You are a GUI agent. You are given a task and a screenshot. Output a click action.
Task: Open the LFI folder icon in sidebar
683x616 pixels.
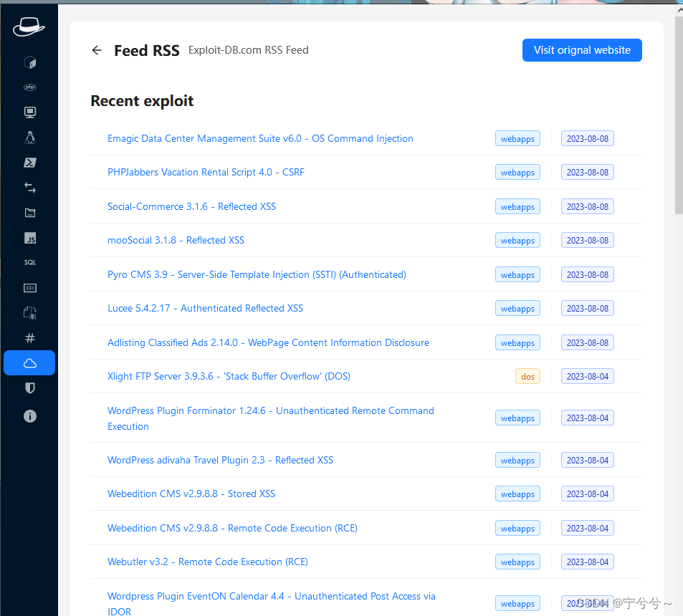[29, 213]
